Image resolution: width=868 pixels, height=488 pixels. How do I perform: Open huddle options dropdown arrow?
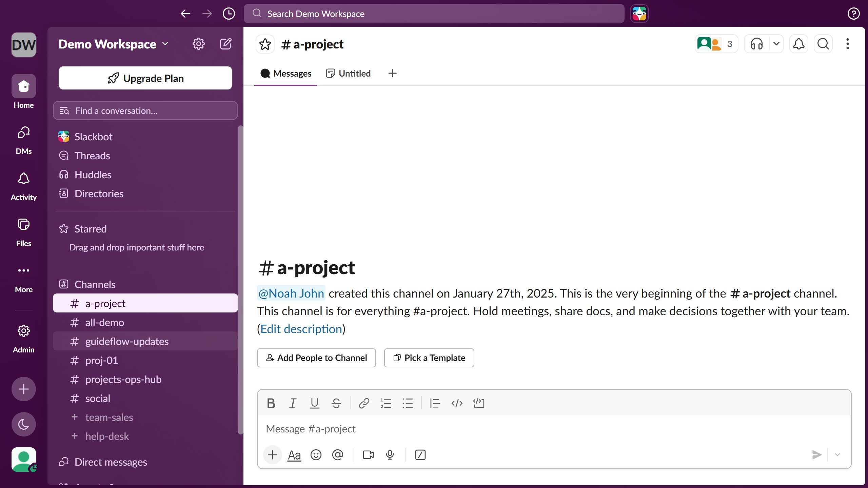tap(776, 44)
